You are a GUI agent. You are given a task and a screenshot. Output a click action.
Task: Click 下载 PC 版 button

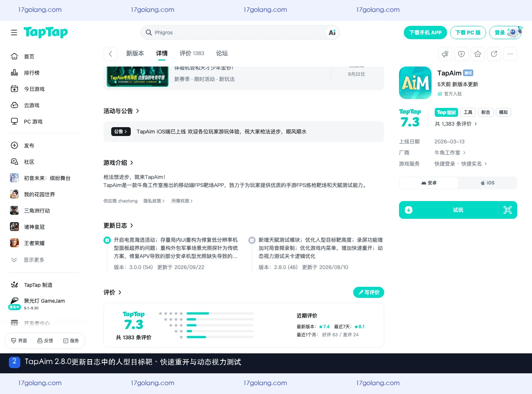click(x=468, y=33)
